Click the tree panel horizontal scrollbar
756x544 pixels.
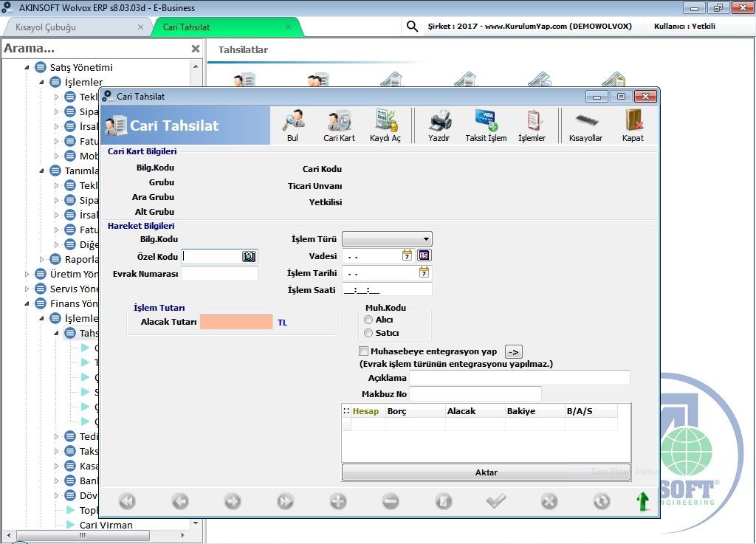pyautogui.click(x=83, y=535)
